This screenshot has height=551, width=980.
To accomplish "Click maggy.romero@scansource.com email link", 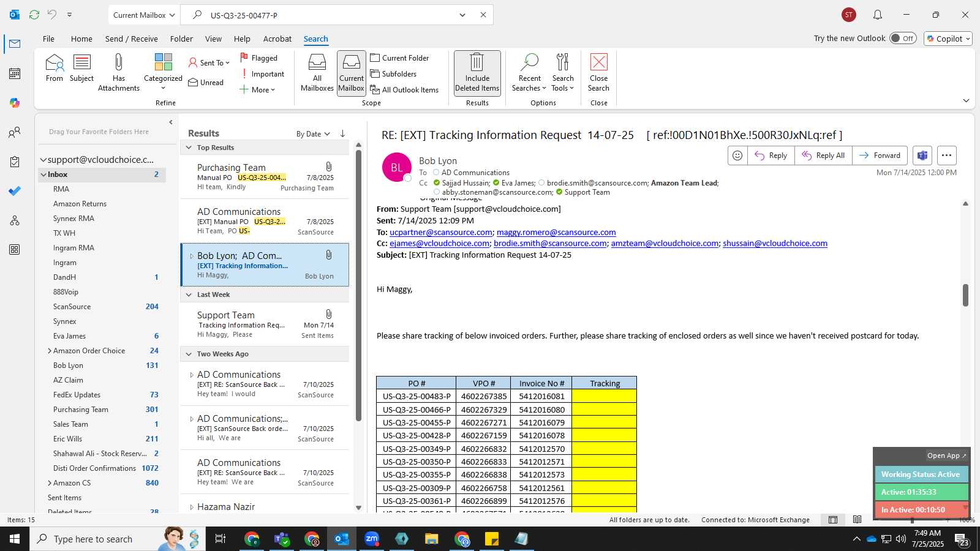I will point(556,232).
